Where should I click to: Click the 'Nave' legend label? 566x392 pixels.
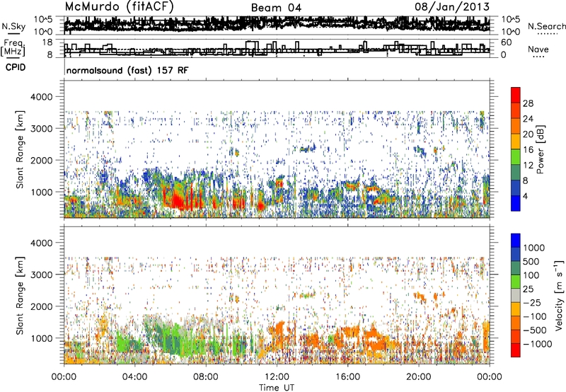tap(538, 50)
